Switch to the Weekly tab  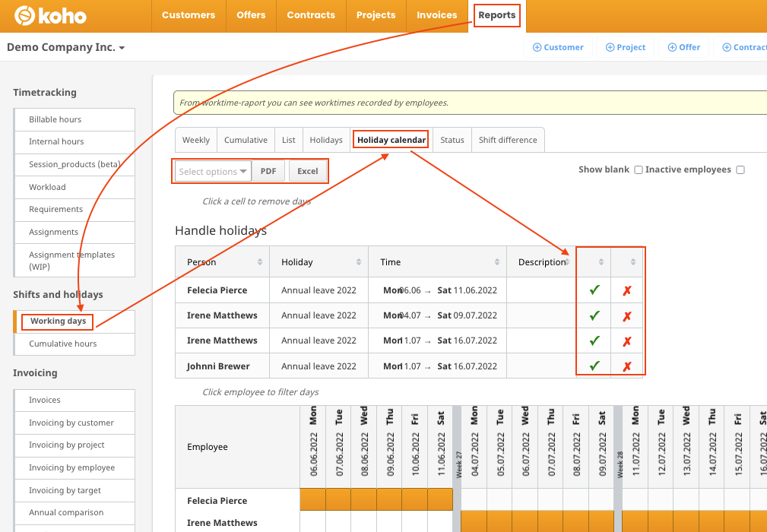tap(196, 140)
